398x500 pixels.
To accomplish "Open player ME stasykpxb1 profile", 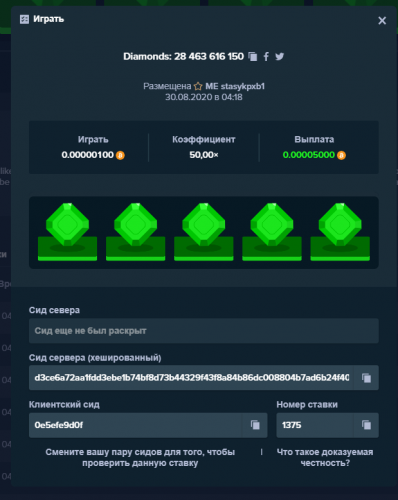I will pyautogui.click(x=235, y=86).
